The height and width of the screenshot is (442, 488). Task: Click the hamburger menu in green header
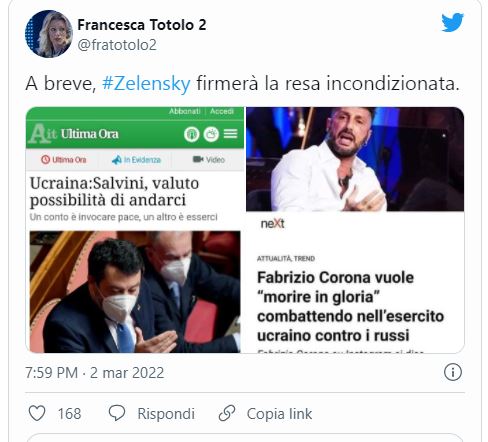pos(230,134)
